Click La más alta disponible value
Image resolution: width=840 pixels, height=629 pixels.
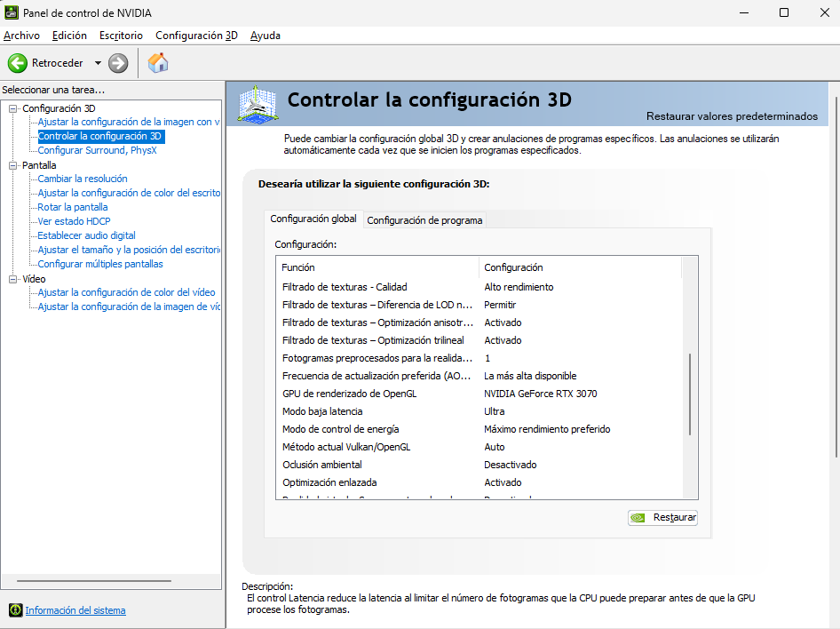point(530,376)
